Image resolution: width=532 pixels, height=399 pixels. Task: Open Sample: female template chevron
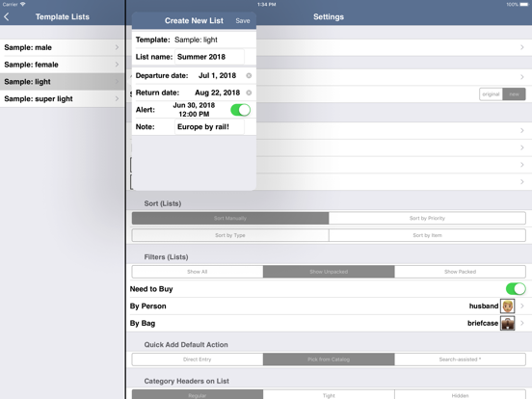[x=117, y=65]
